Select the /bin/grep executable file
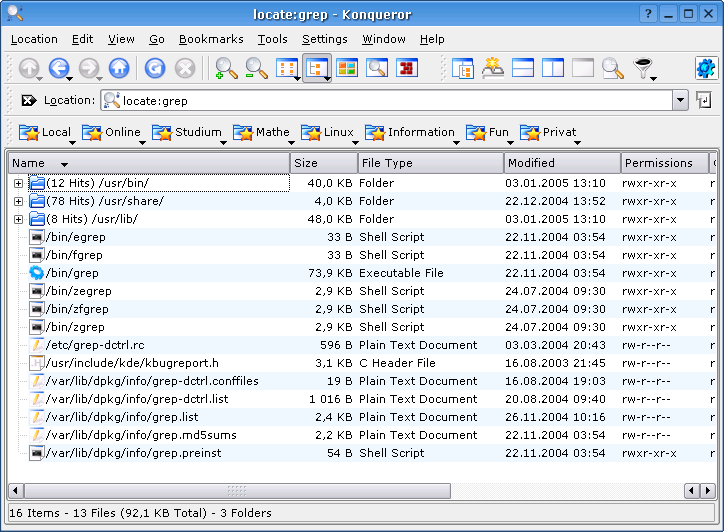Image resolution: width=724 pixels, height=532 pixels. coord(72,273)
